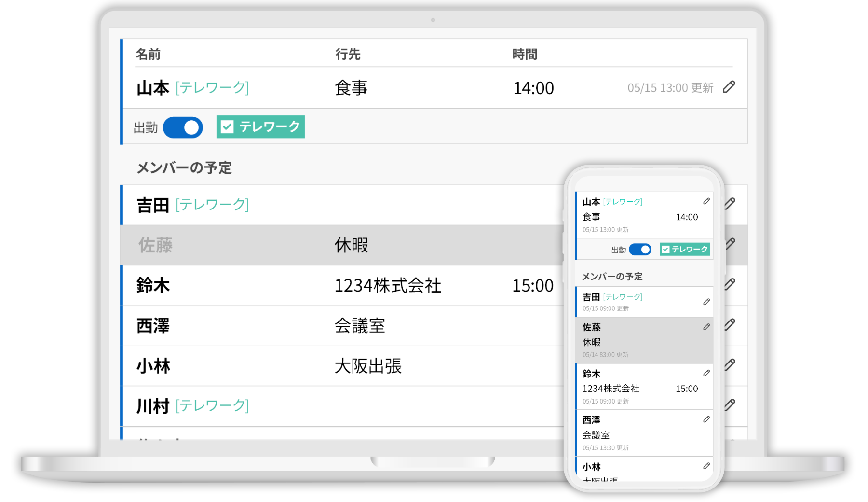Click the 名前 column header
The image size is (868, 502).
[x=148, y=54]
